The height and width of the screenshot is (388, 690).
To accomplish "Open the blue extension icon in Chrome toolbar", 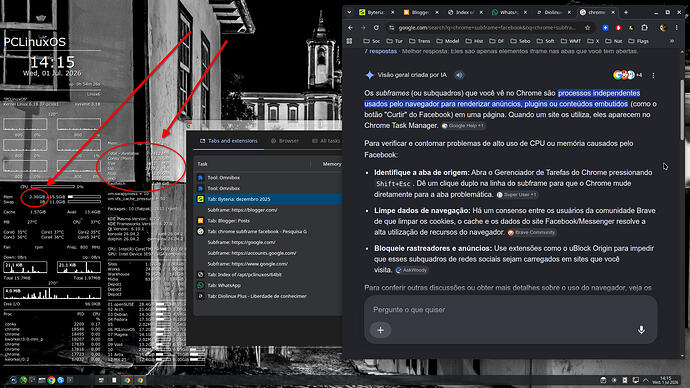I will pyautogui.click(x=606, y=28).
